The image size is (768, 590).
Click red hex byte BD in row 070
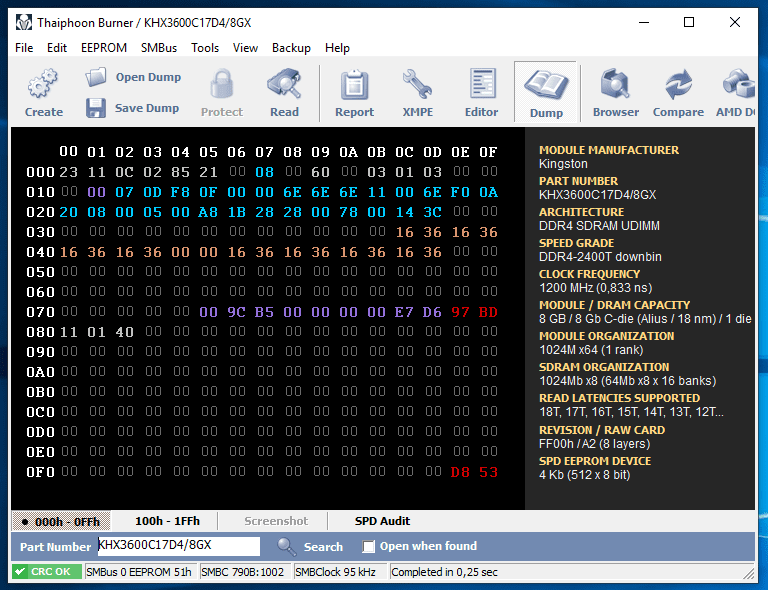click(x=488, y=312)
